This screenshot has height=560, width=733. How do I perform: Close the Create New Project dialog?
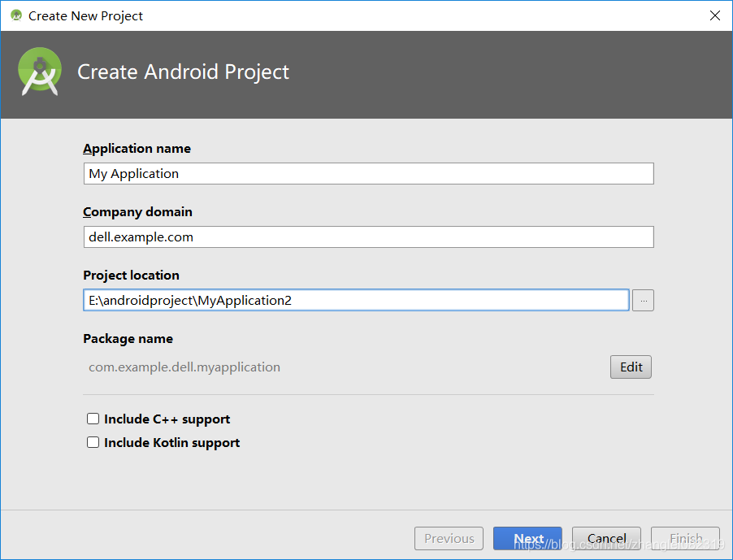pyautogui.click(x=714, y=15)
